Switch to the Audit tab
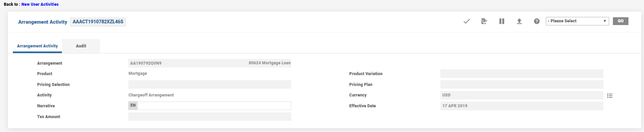This screenshot has width=644, height=132. coord(81,46)
